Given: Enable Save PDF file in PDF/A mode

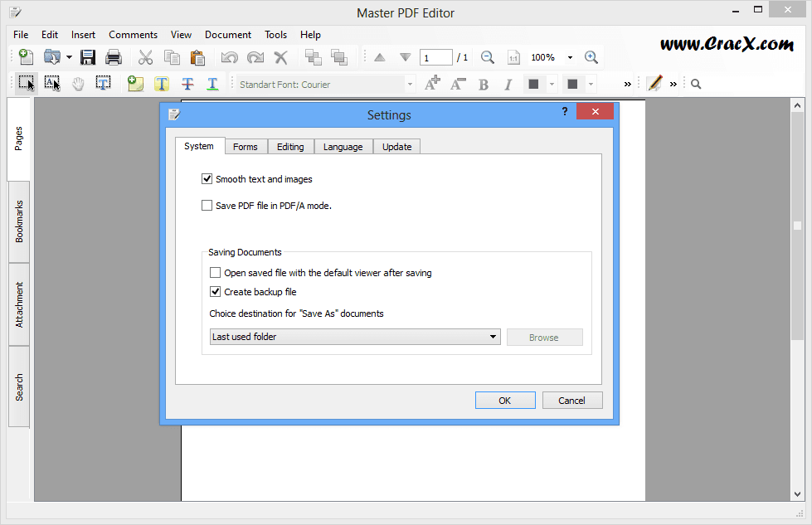Looking at the screenshot, I should pyautogui.click(x=207, y=204).
